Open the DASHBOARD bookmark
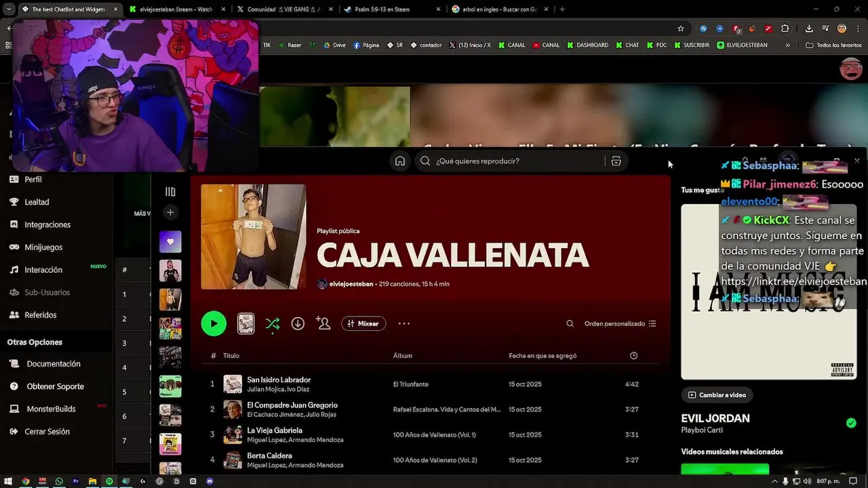This screenshot has width=868, height=488. pos(587,45)
